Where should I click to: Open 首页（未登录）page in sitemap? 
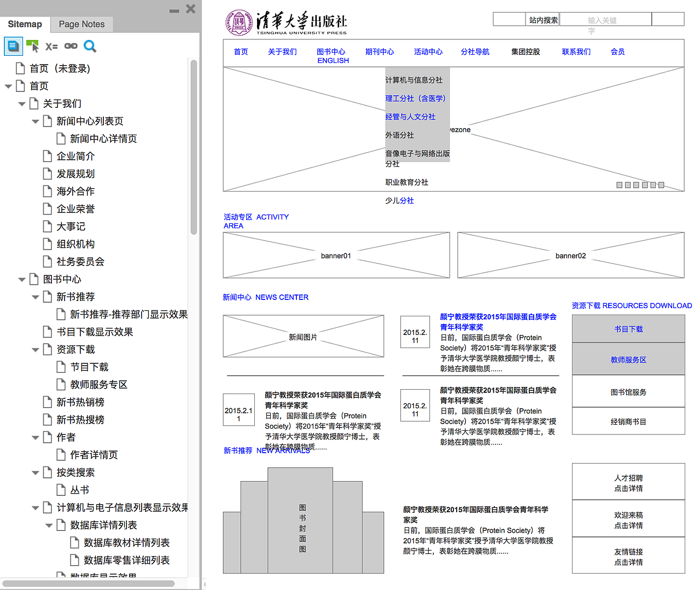coord(60,68)
